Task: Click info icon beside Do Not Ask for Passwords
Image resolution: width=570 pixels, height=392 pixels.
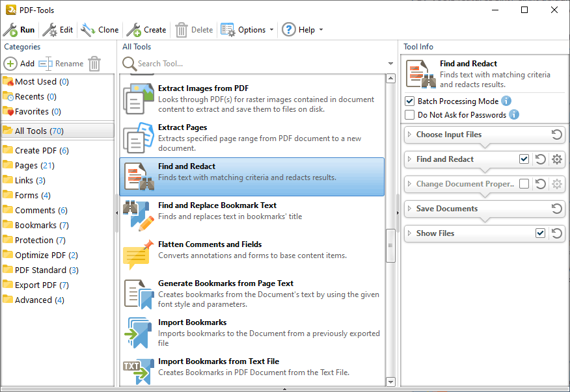Action: [514, 114]
